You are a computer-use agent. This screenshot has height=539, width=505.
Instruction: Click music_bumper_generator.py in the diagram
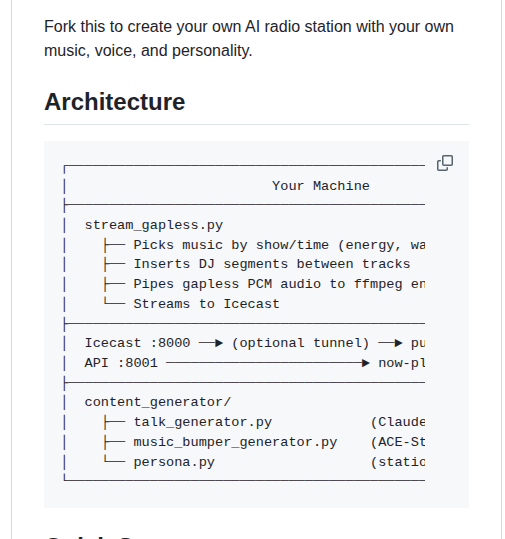point(235,442)
